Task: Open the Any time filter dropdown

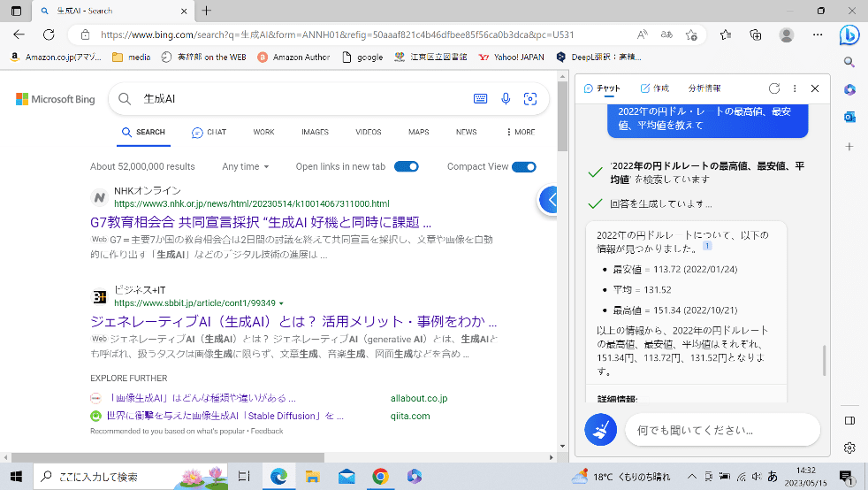Action: (x=245, y=166)
